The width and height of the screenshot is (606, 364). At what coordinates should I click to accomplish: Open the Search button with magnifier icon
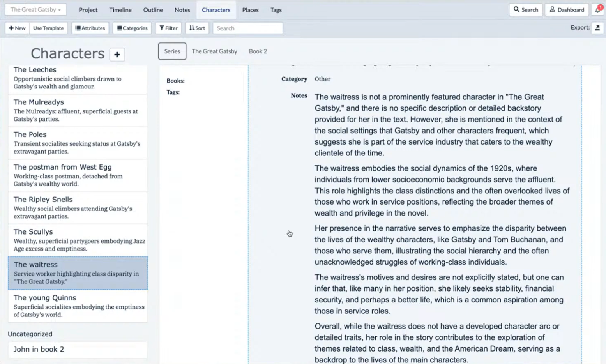pos(525,10)
